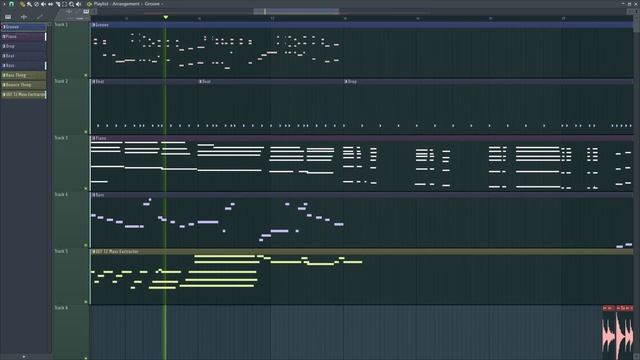Click the green playhead marker on timeline
Image resolution: width=640 pixels, height=360 pixels.
coord(166,17)
